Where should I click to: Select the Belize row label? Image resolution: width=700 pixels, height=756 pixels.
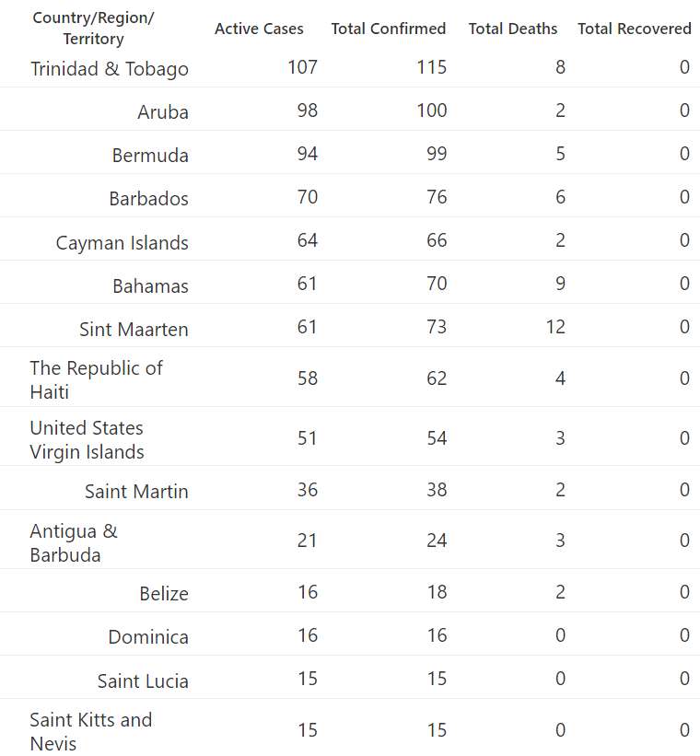(x=164, y=594)
